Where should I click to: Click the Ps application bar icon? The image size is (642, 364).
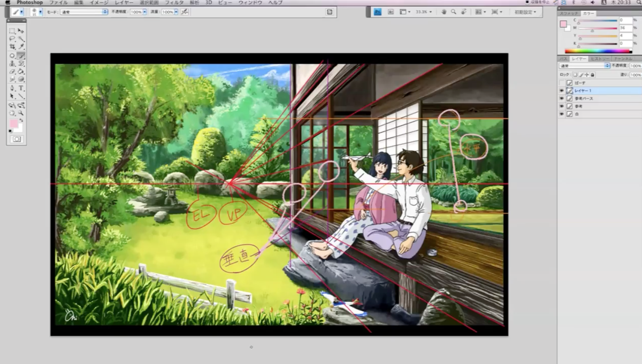(x=378, y=12)
